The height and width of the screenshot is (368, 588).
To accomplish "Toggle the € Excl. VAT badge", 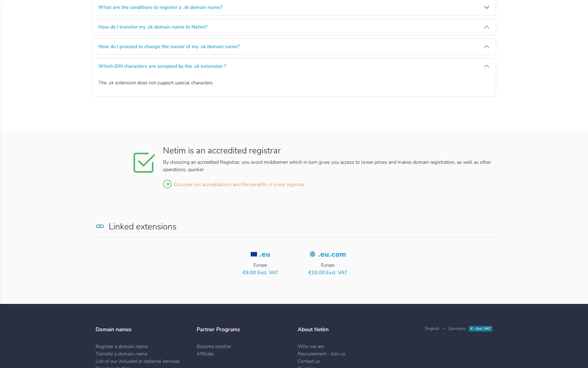I will pos(480,328).
